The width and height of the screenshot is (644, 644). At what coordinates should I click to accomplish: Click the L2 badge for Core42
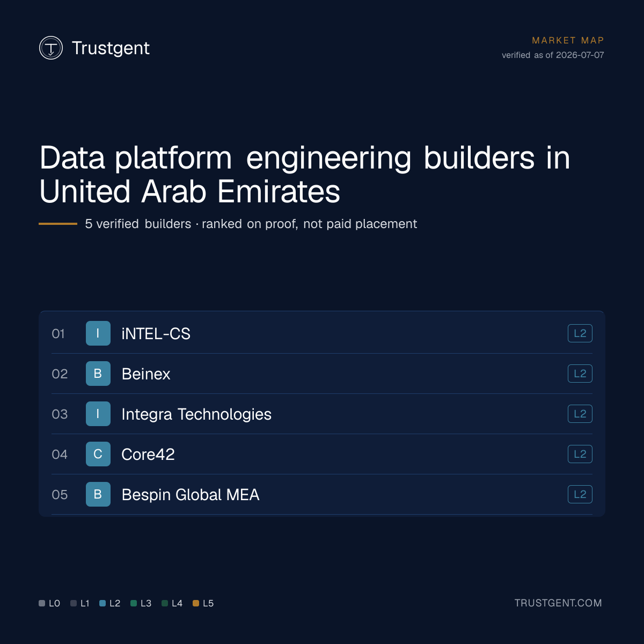tap(580, 454)
